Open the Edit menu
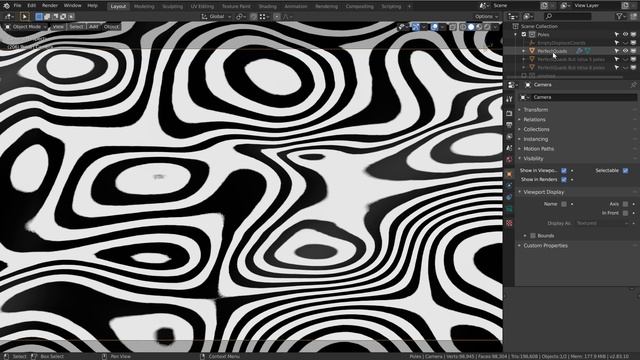 [31, 6]
